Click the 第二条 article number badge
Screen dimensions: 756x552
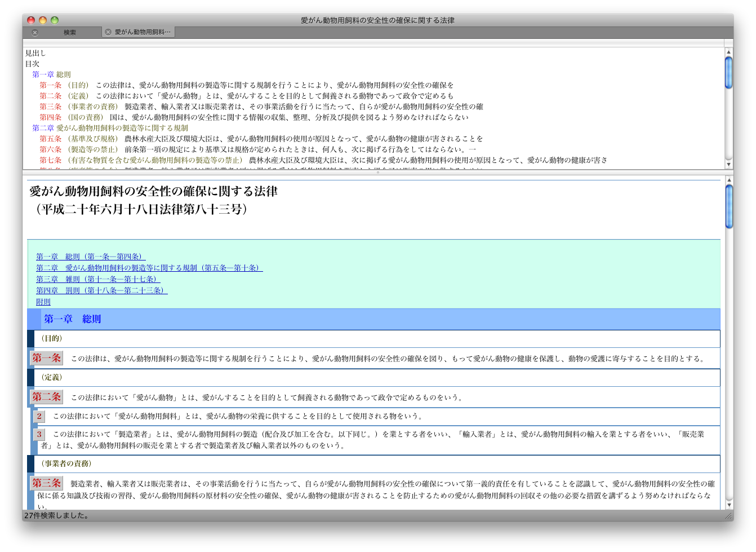pos(46,397)
